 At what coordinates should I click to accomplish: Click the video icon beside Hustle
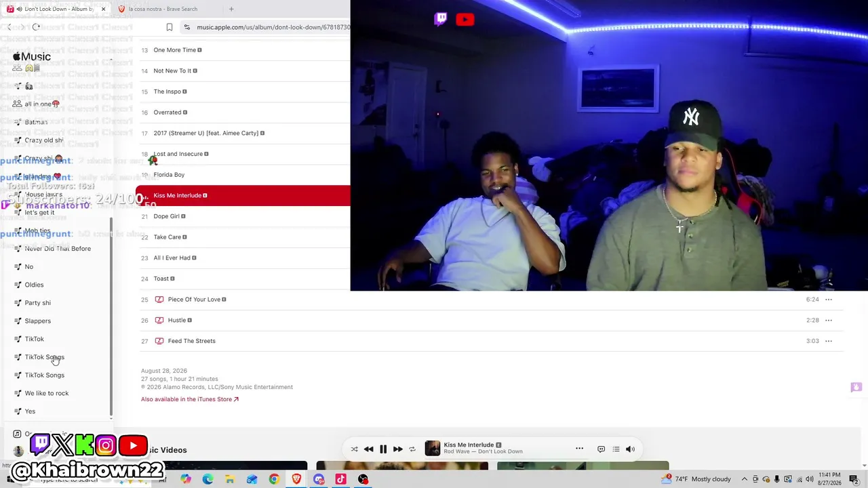pyautogui.click(x=159, y=320)
